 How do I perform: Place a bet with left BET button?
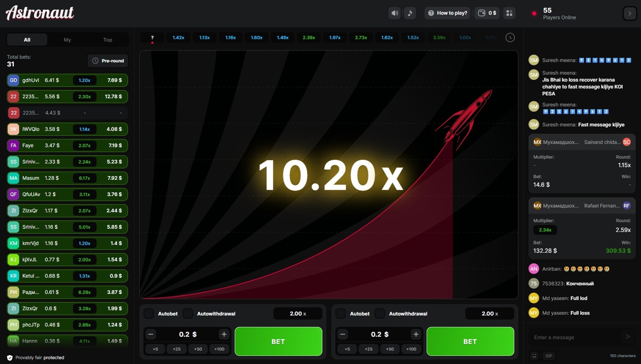(x=278, y=341)
